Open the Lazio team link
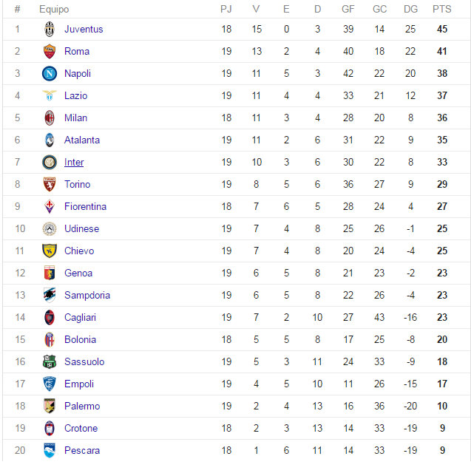Screen dimensions: 471x476 click(x=75, y=95)
